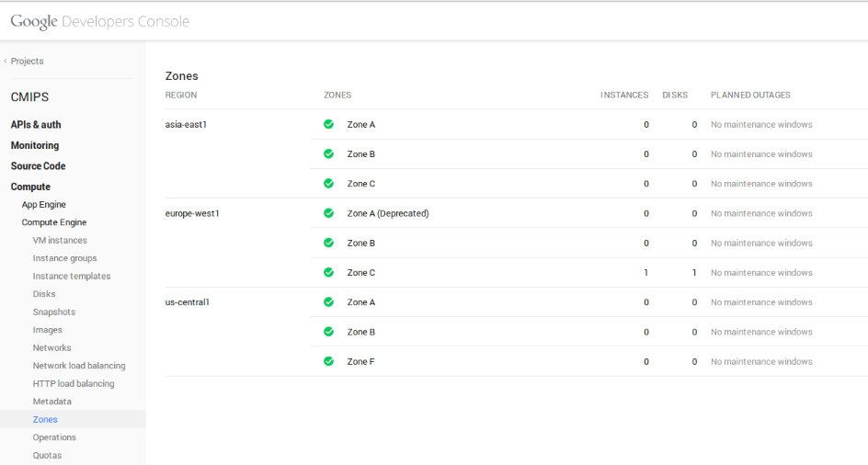Go to Network load balancing

tap(79, 366)
